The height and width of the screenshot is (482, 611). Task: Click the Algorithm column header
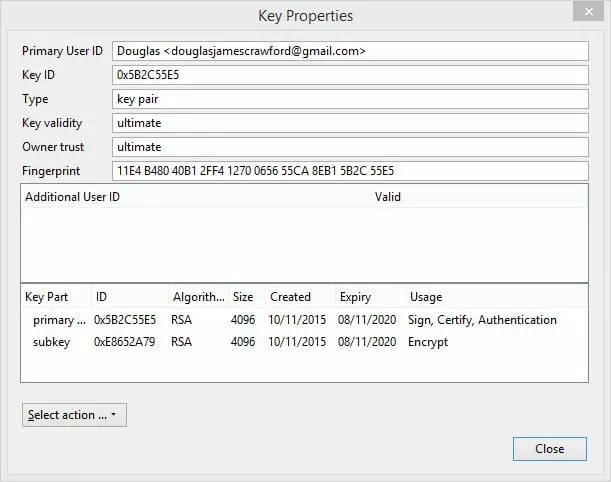coord(197,297)
